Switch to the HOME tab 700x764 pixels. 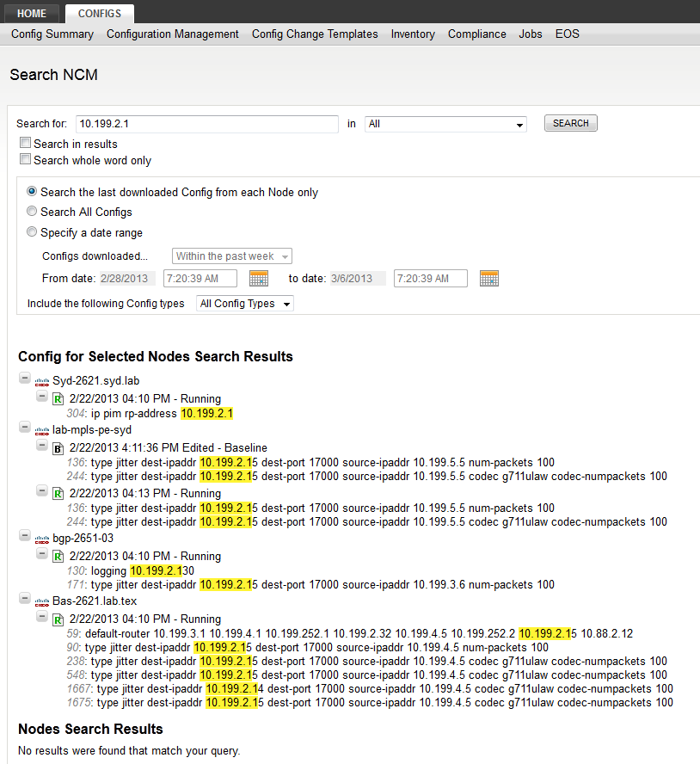[31, 13]
